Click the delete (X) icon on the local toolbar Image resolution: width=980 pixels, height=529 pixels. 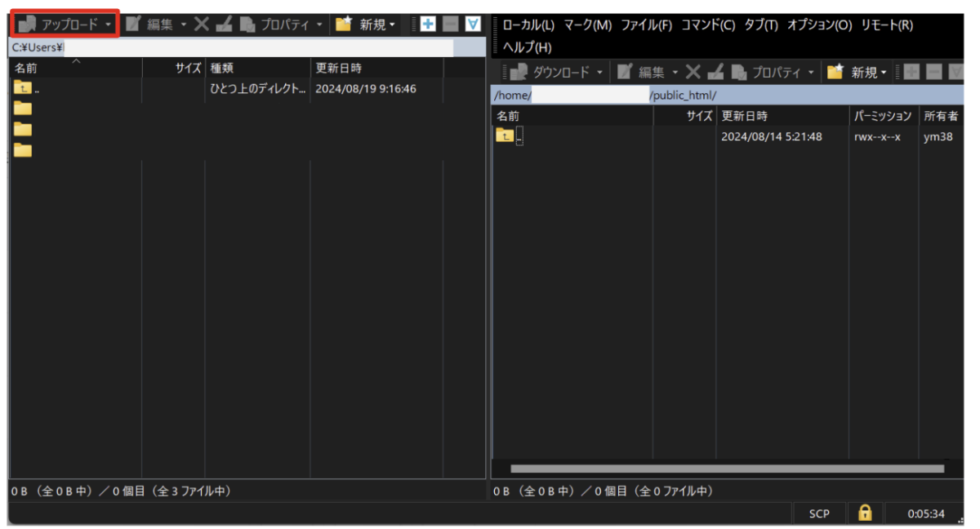click(201, 24)
